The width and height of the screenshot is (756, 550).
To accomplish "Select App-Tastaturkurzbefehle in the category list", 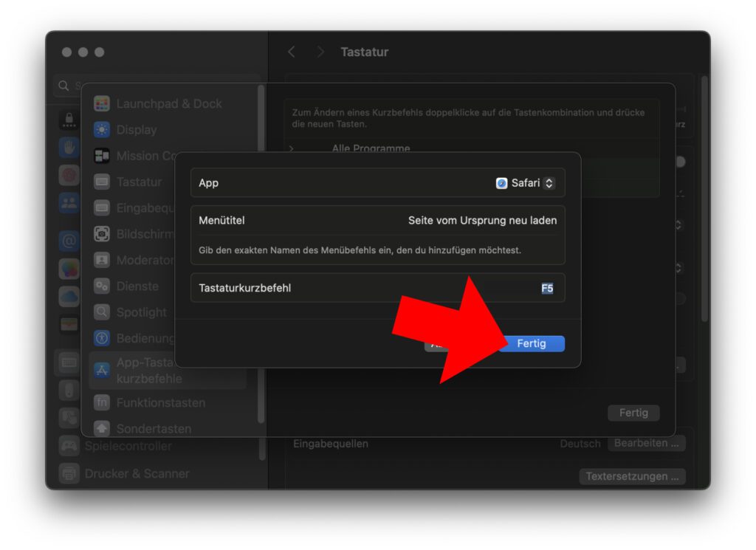I will (x=146, y=371).
